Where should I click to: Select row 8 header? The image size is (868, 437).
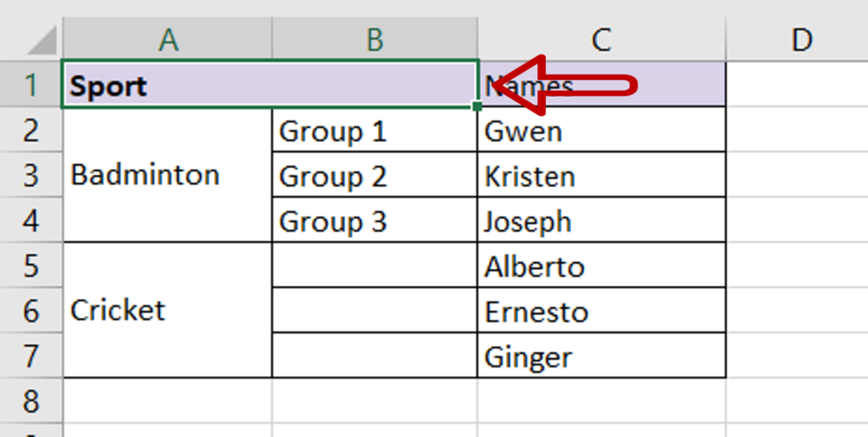[31, 401]
